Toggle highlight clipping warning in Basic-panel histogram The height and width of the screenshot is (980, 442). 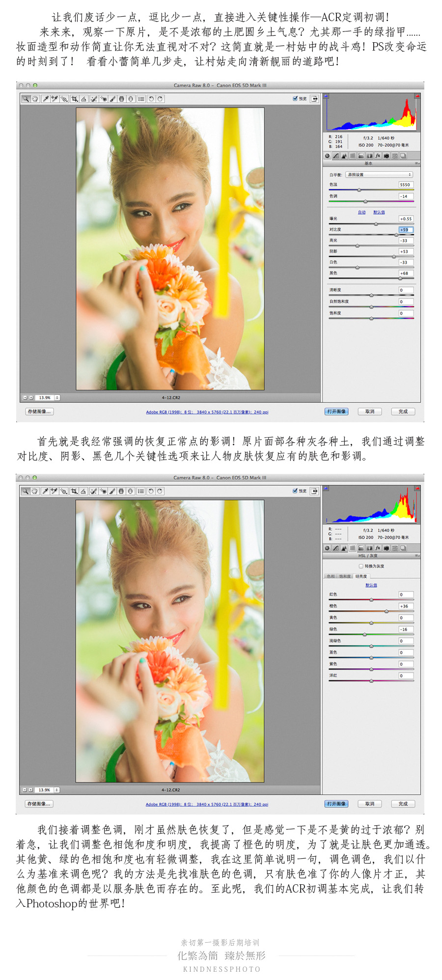[x=417, y=96]
